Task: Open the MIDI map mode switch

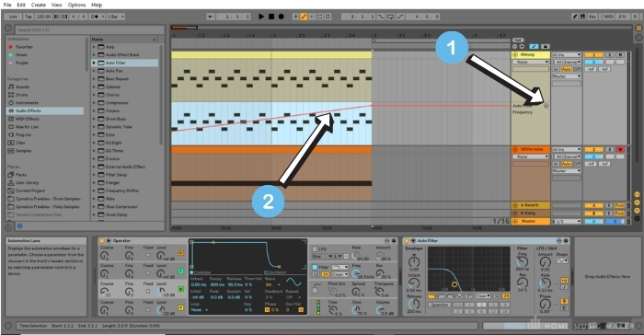Action: click(x=608, y=17)
